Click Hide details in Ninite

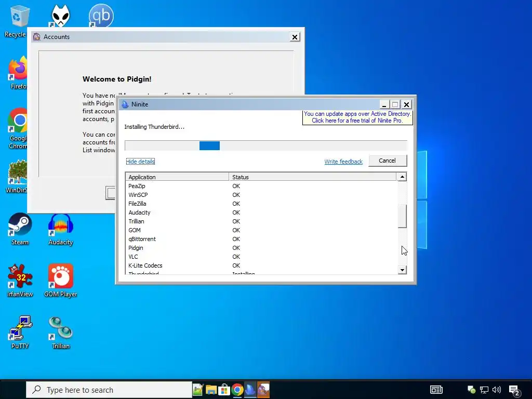pyautogui.click(x=140, y=162)
